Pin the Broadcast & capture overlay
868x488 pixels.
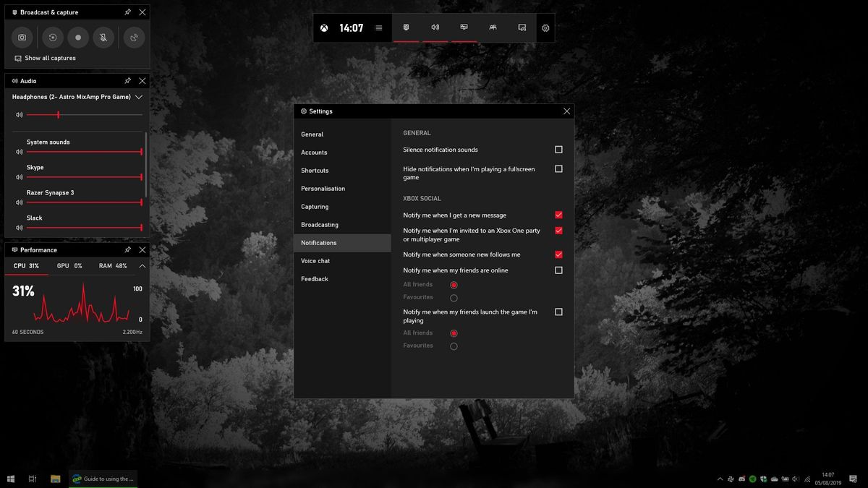127,12
